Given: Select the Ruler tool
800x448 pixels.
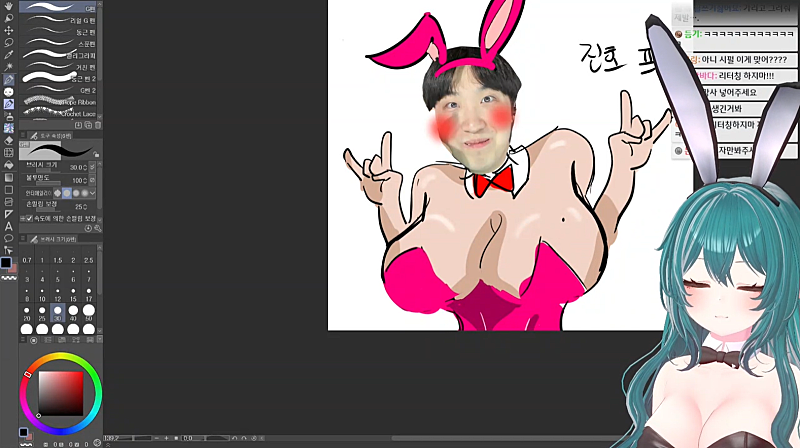Looking at the screenshot, I should click(9, 214).
